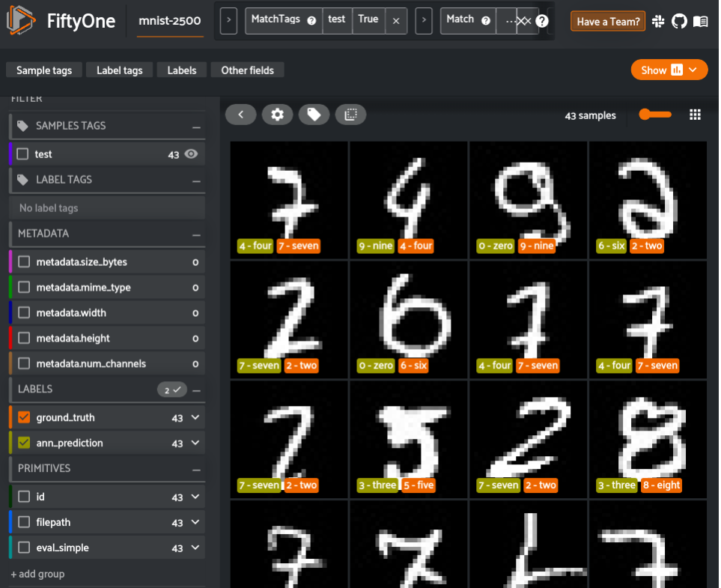Open the GitHub repository icon
The image size is (721, 588).
click(678, 21)
